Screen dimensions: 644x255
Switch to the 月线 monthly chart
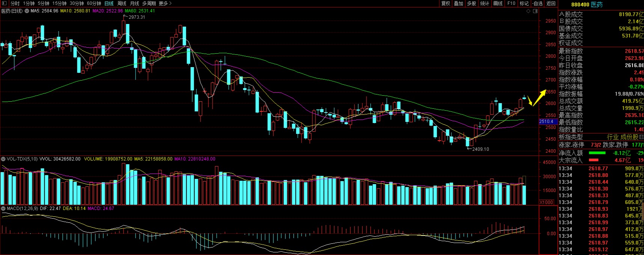134,3
